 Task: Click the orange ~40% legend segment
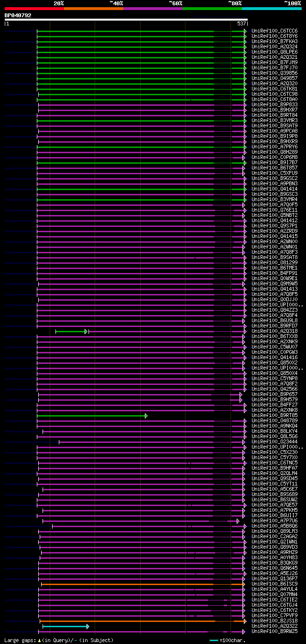(93, 9)
